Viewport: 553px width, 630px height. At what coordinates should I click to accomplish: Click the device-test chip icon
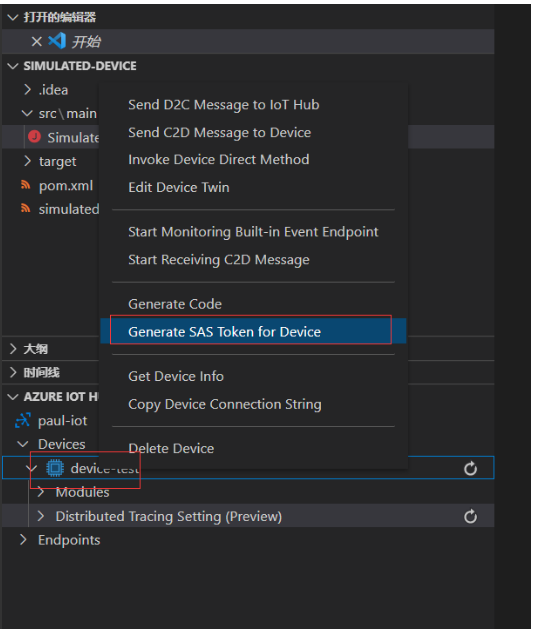55,468
